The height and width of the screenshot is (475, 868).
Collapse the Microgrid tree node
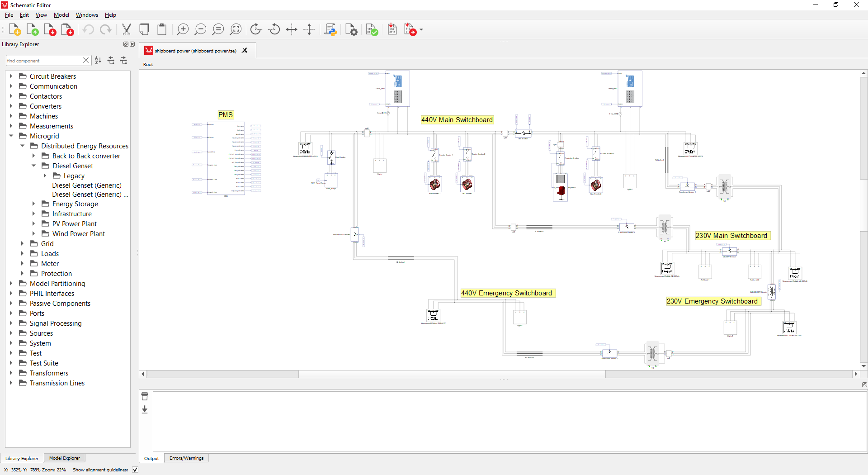(11, 136)
